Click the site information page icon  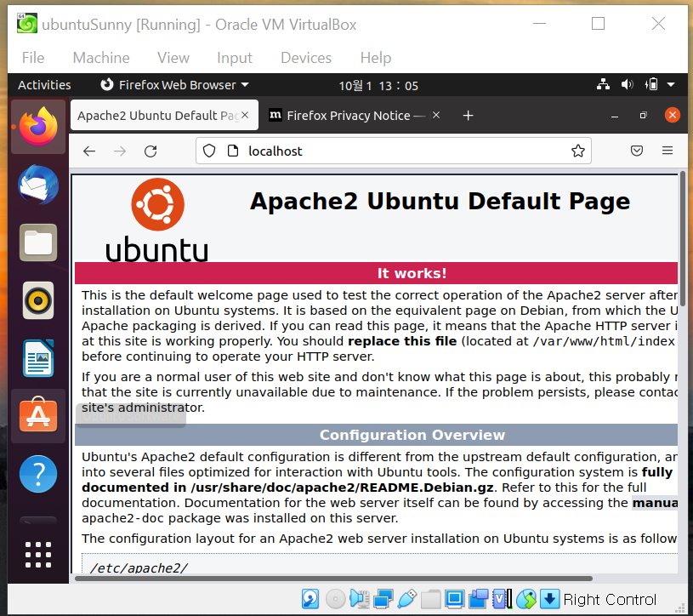tap(232, 151)
